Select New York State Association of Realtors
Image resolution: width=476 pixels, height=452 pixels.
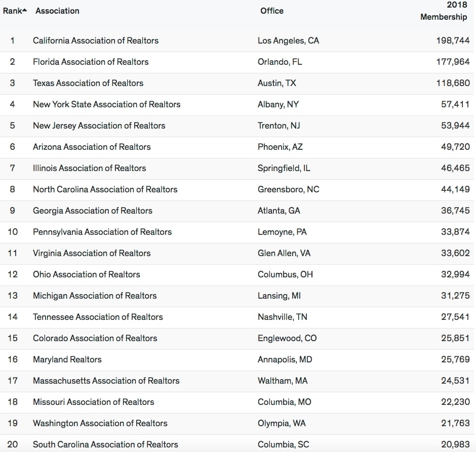[106, 104]
